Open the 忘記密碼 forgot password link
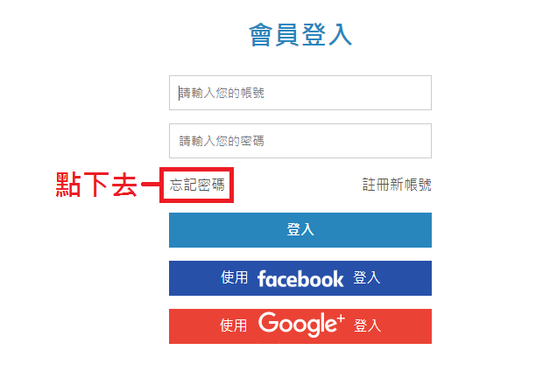Image resolution: width=557 pixels, height=392 pixels. (197, 185)
